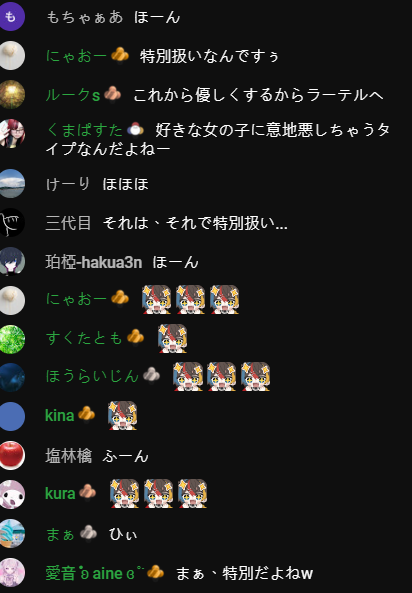This screenshot has height=593, width=412.
Task: Open the username kina
Action: tap(59, 416)
